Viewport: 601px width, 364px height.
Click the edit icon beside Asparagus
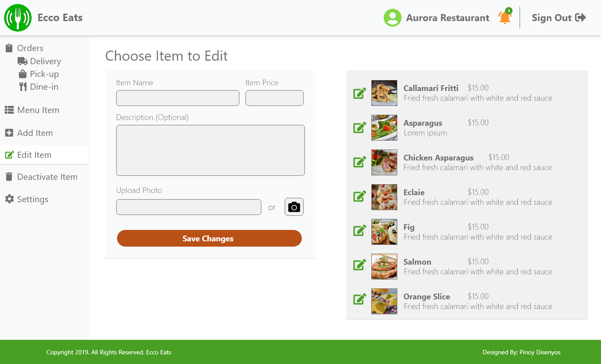point(359,128)
